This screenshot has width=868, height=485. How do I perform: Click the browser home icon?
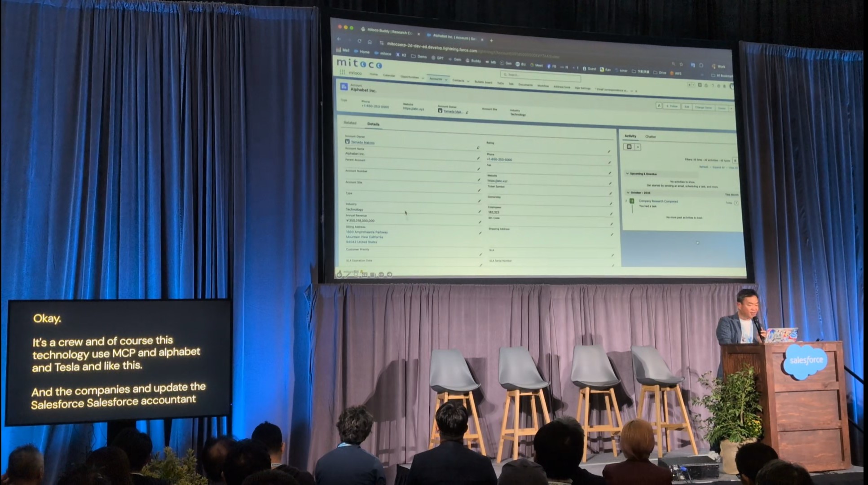(x=369, y=42)
